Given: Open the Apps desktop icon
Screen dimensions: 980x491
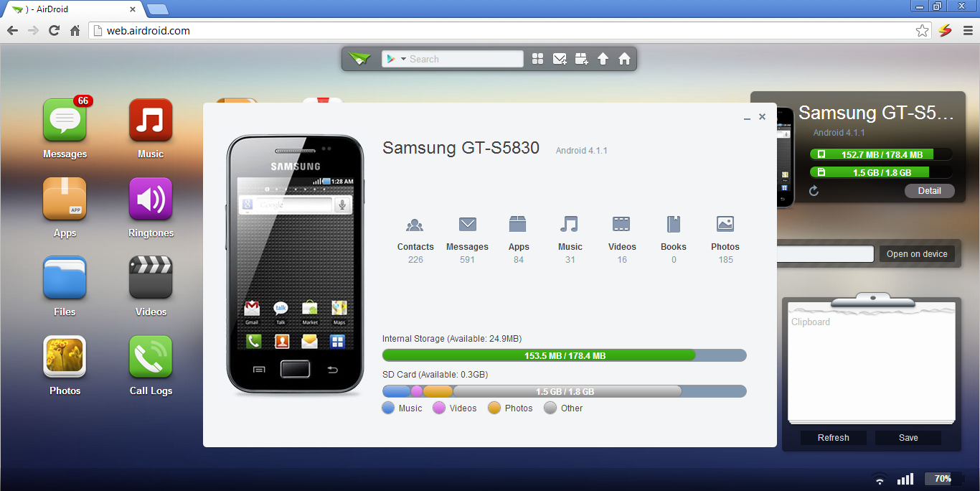Looking at the screenshot, I should pyautogui.click(x=65, y=200).
